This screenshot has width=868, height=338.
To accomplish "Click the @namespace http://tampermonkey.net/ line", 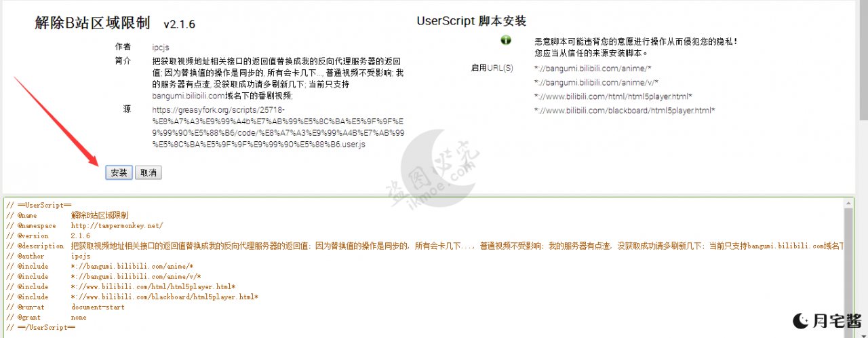I will pos(85,225).
